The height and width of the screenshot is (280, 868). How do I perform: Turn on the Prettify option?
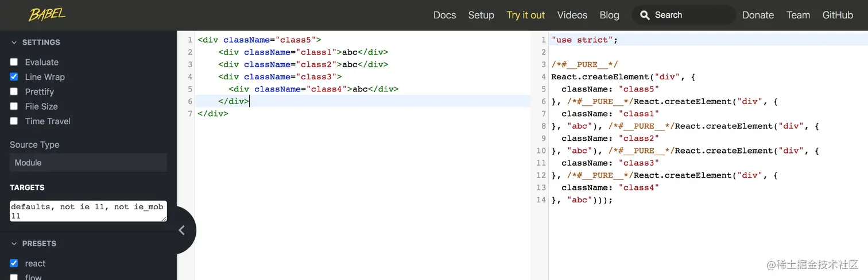(x=14, y=91)
